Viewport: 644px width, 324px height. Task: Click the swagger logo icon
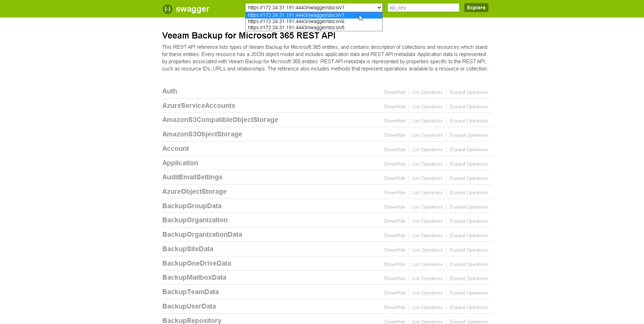167,9
